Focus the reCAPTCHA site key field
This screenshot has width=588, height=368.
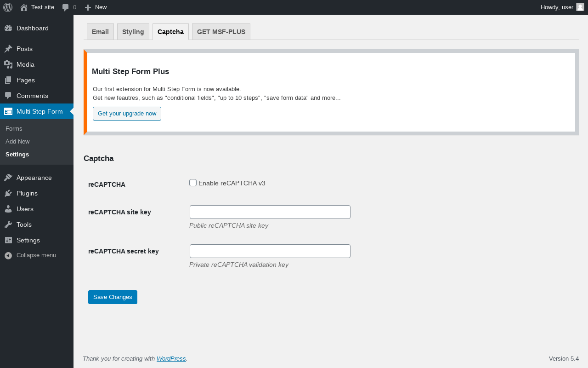point(270,212)
